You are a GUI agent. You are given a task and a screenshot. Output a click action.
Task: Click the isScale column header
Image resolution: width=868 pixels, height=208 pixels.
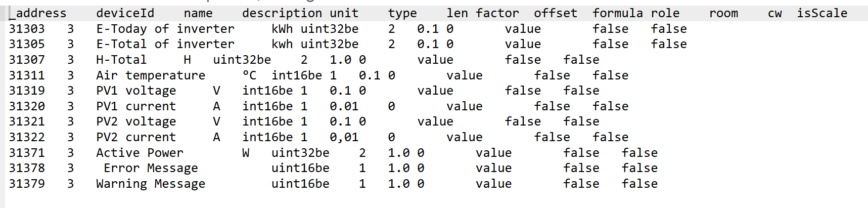coord(822,13)
